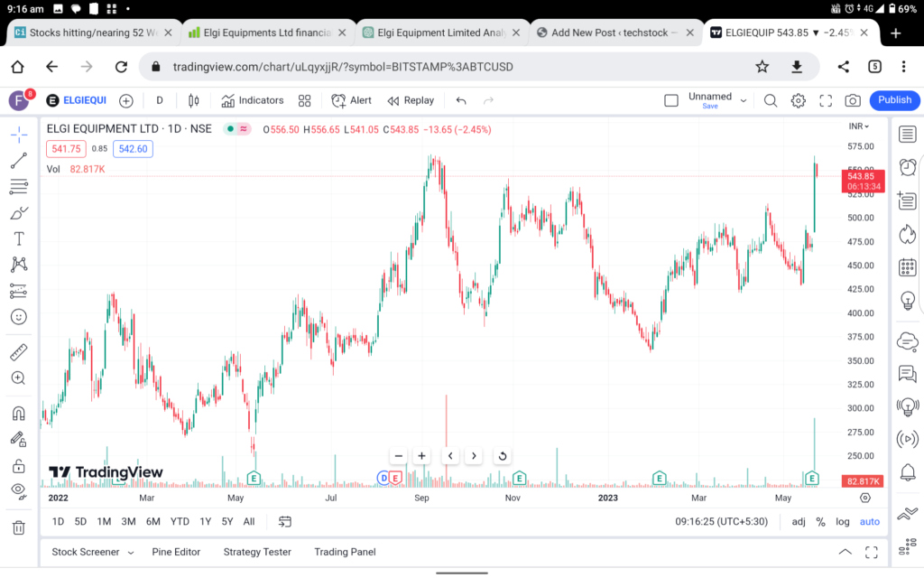
Task: Open the ruler measure tool
Action: point(18,352)
